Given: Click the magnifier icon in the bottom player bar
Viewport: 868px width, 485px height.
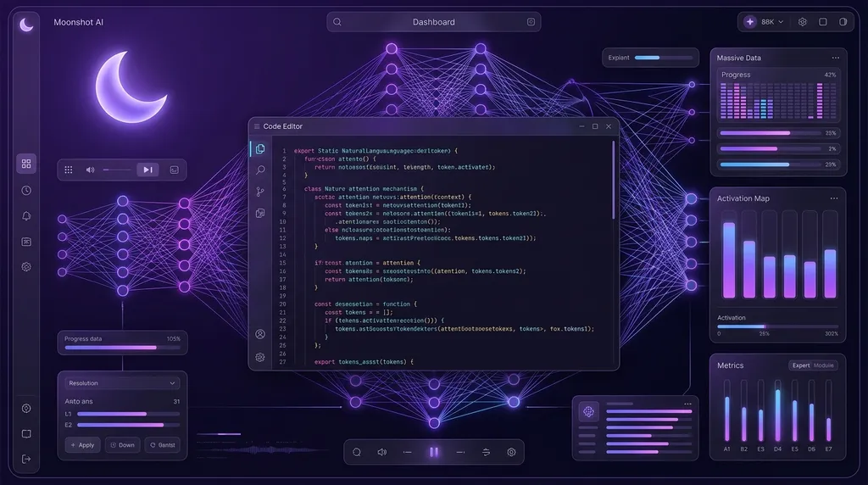Looking at the screenshot, I should tap(357, 452).
